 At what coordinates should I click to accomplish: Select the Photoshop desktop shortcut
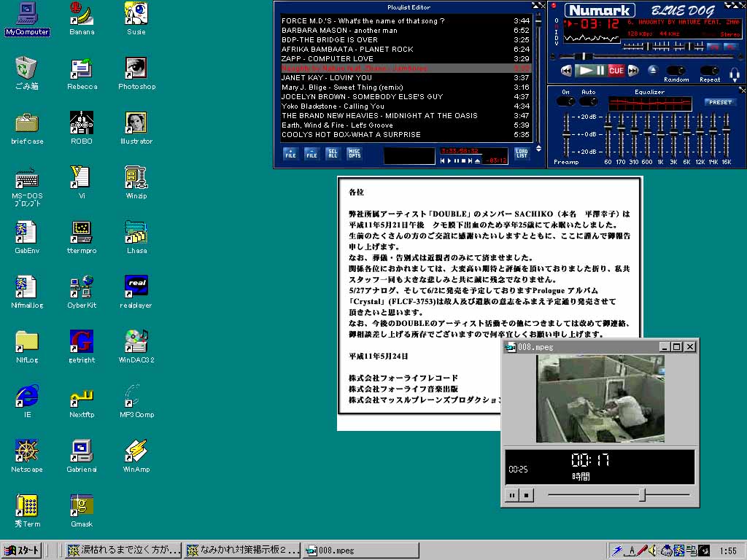136,74
